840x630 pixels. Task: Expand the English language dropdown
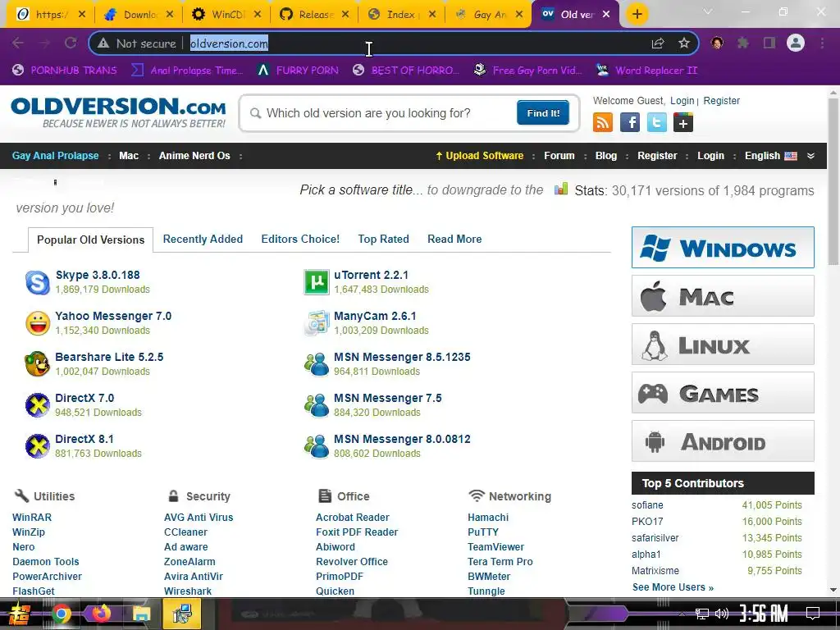coord(810,156)
